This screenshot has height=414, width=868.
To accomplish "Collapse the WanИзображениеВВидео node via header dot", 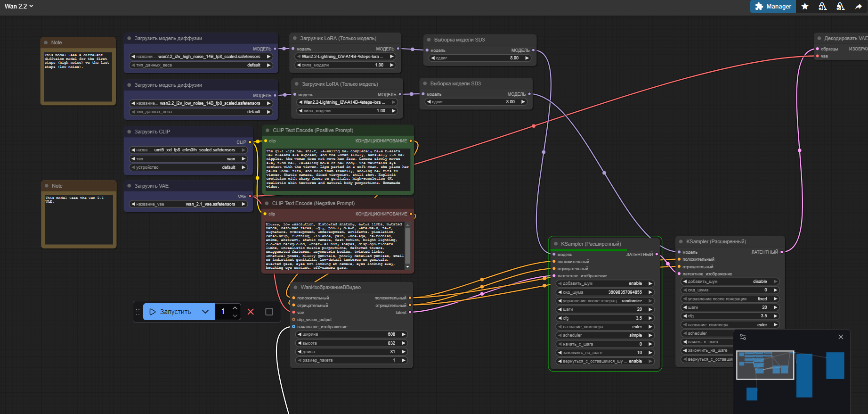I will pyautogui.click(x=295, y=287).
